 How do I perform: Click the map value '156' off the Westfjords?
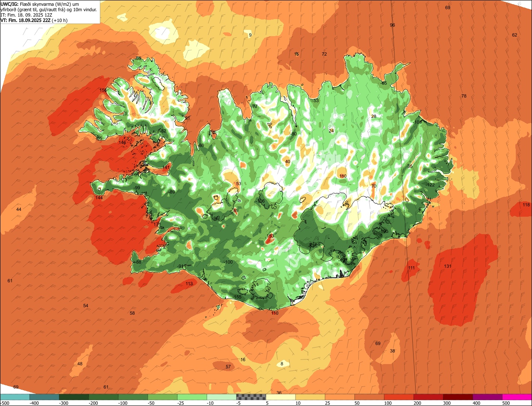click(103, 90)
